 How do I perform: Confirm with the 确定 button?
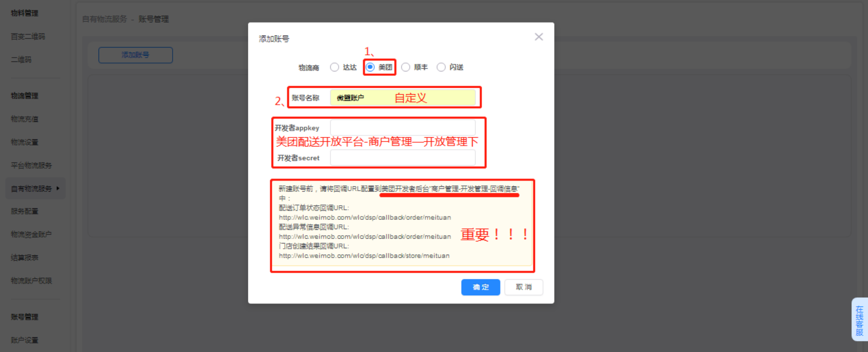pyautogui.click(x=480, y=287)
